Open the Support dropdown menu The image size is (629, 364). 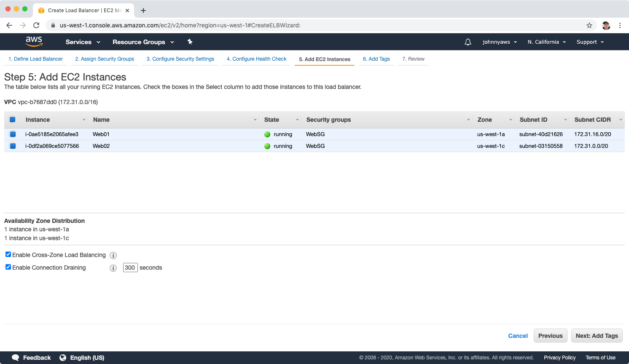(590, 42)
